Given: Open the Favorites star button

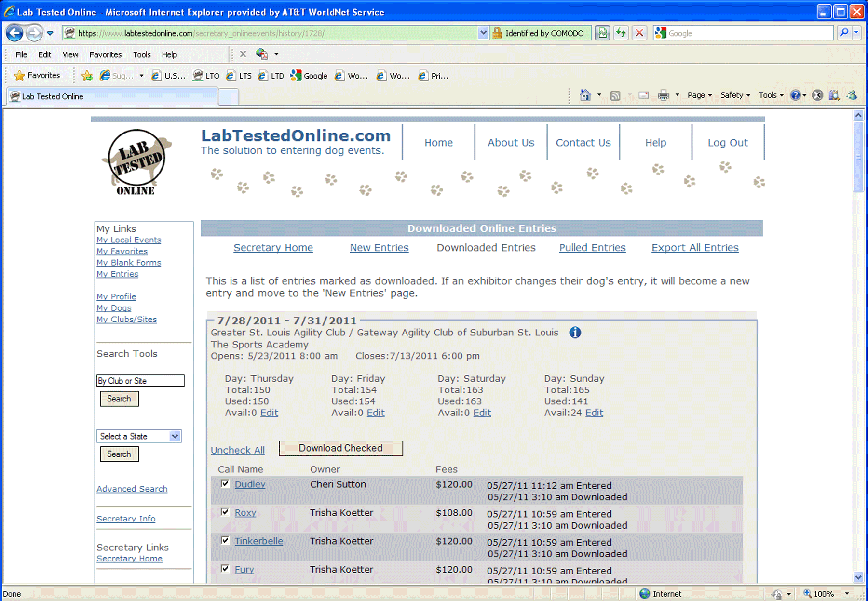Looking at the screenshot, I should (x=37, y=75).
